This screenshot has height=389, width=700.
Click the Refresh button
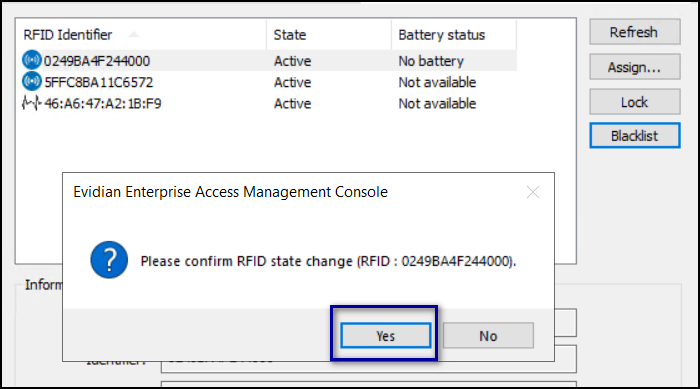coord(634,32)
